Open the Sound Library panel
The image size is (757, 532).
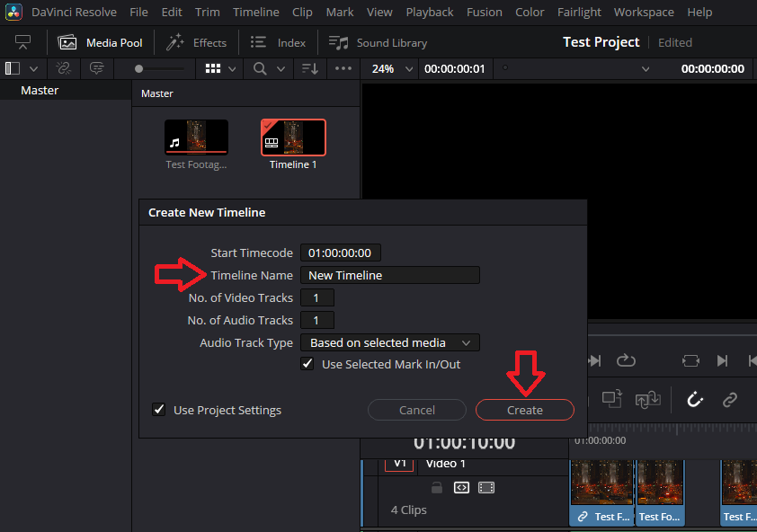(378, 42)
